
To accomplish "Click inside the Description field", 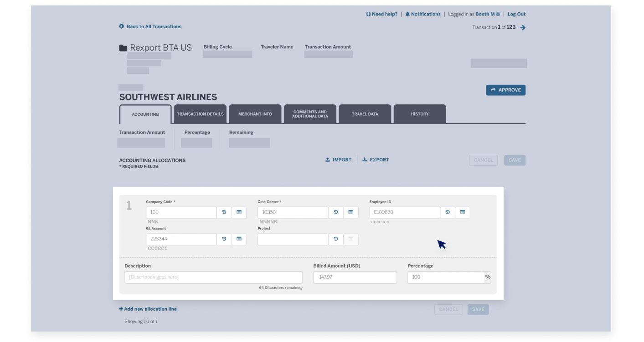I will [x=213, y=277].
